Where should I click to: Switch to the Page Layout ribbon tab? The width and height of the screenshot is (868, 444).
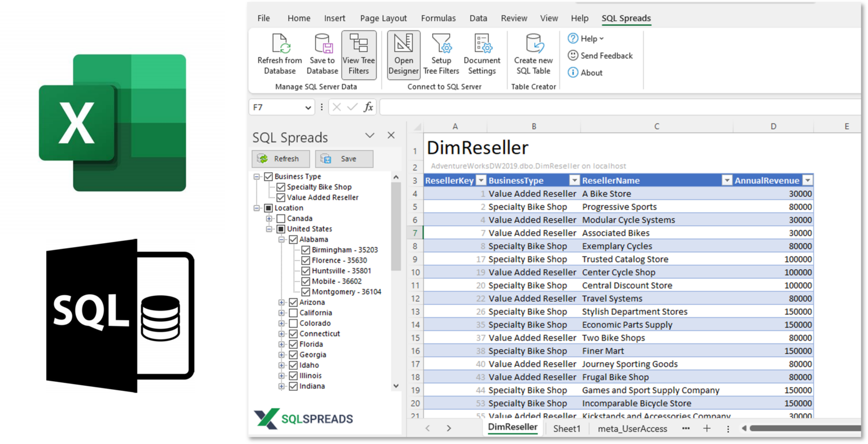click(x=383, y=18)
